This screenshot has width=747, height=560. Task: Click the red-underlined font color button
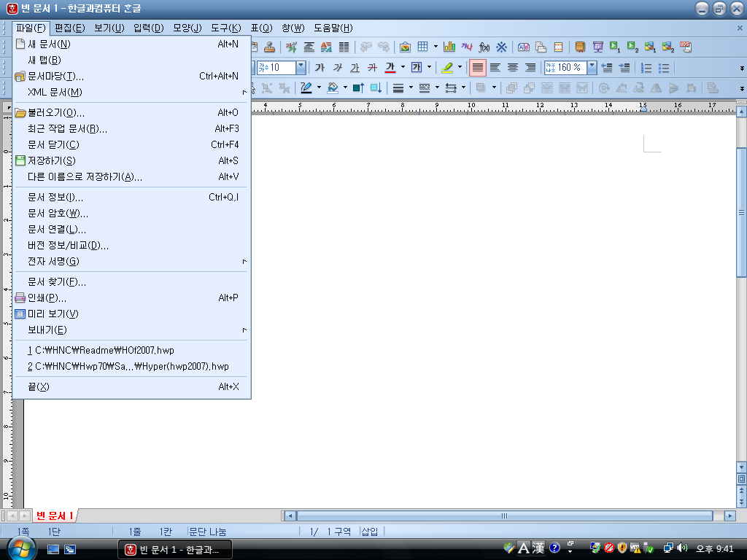tap(390, 68)
